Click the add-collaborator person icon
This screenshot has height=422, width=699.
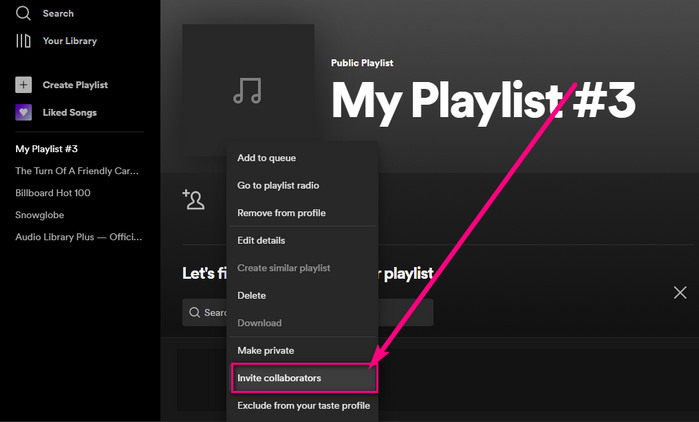193,199
